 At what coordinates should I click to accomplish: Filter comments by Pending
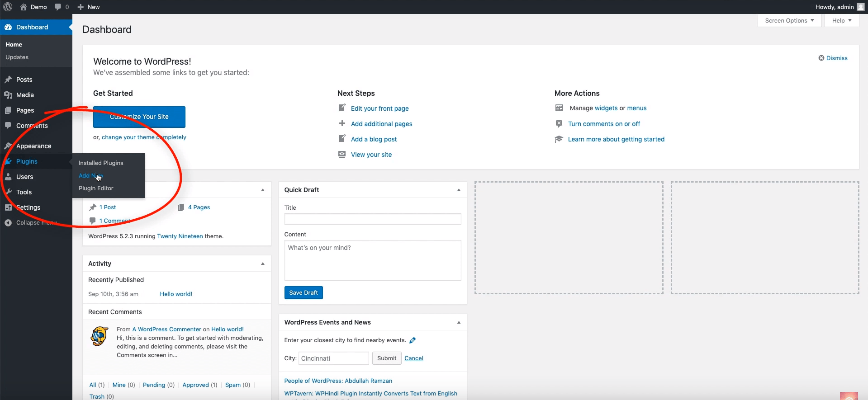154,385
